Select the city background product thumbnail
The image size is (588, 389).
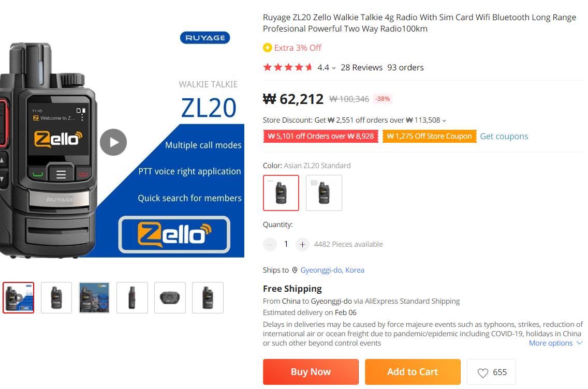94,297
